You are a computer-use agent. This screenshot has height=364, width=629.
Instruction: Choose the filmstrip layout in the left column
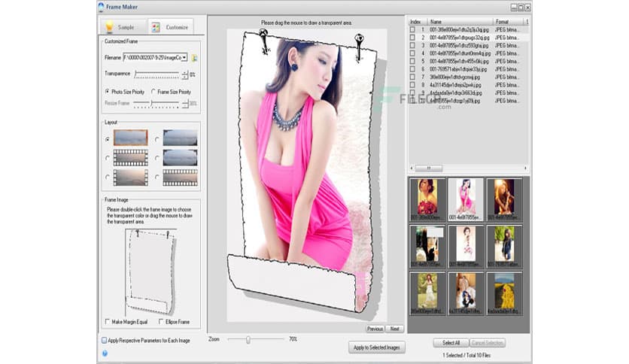[x=130, y=158]
